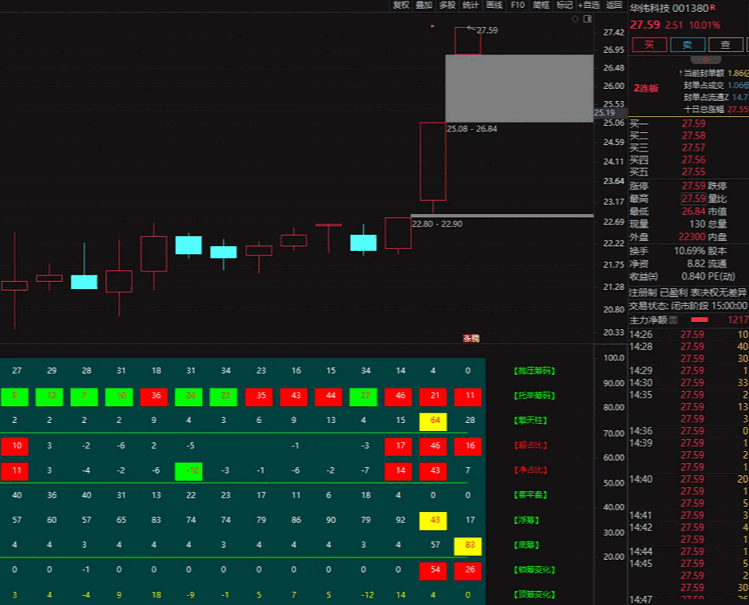Open 统计 statistics from the toolbar
749x605 pixels.
[x=471, y=5]
